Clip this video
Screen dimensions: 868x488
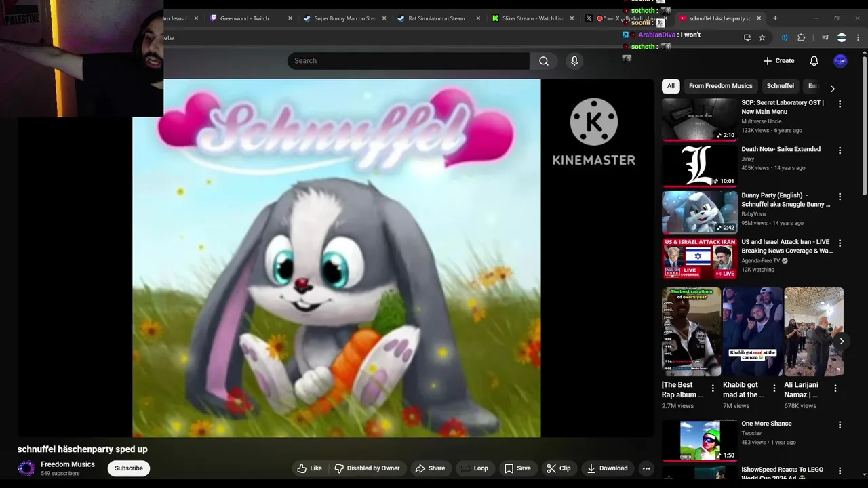pos(559,468)
